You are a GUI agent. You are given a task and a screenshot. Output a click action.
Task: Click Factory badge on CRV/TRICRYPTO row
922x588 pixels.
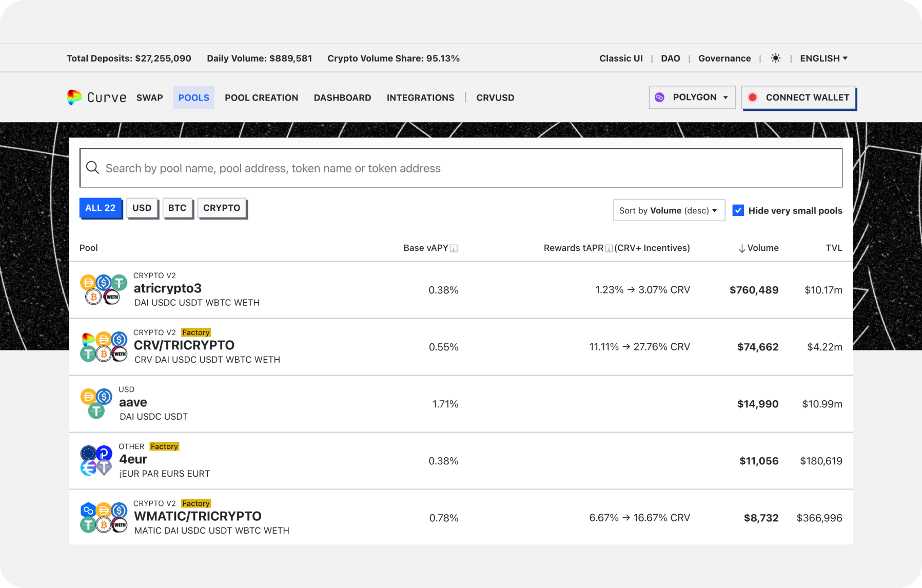pyautogui.click(x=196, y=332)
